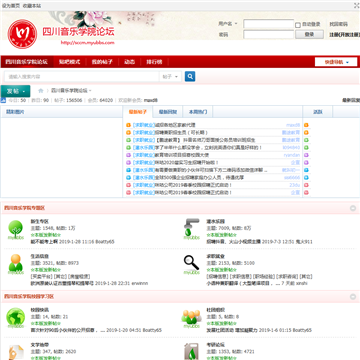Click orange bullet beside 招聘兼职招生员 post
The image size is (360, 360).
[x=128, y=133]
